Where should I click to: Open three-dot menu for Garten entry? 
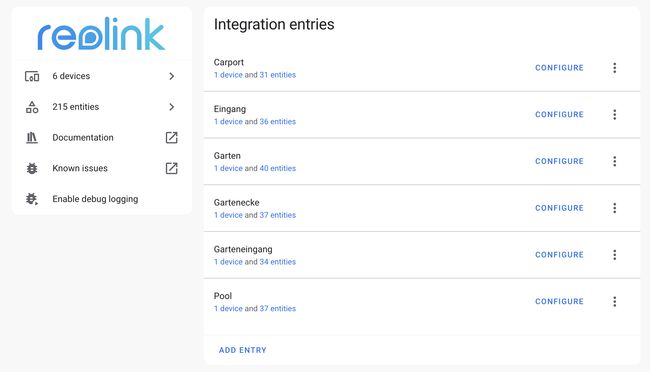click(x=615, y=161)
